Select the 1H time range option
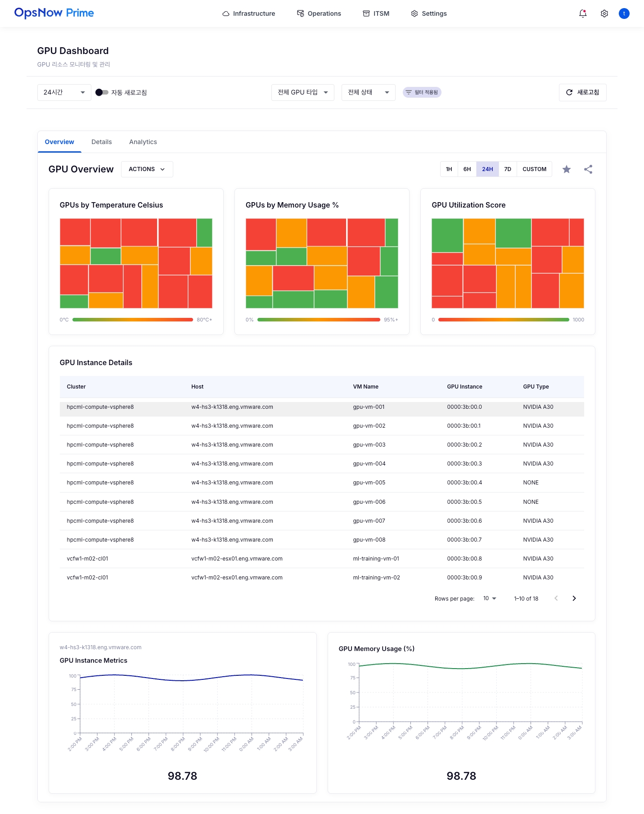The image size is (644, 814). click(x=449, y=169)
